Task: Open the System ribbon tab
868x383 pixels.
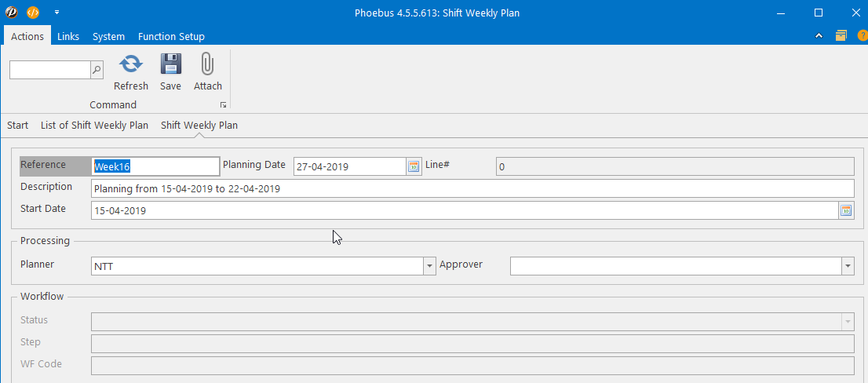Action: (x=108, y=37)
